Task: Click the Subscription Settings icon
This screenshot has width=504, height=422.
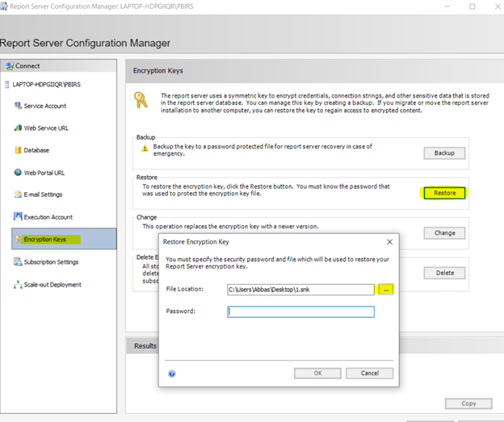Action: (18, 261)
